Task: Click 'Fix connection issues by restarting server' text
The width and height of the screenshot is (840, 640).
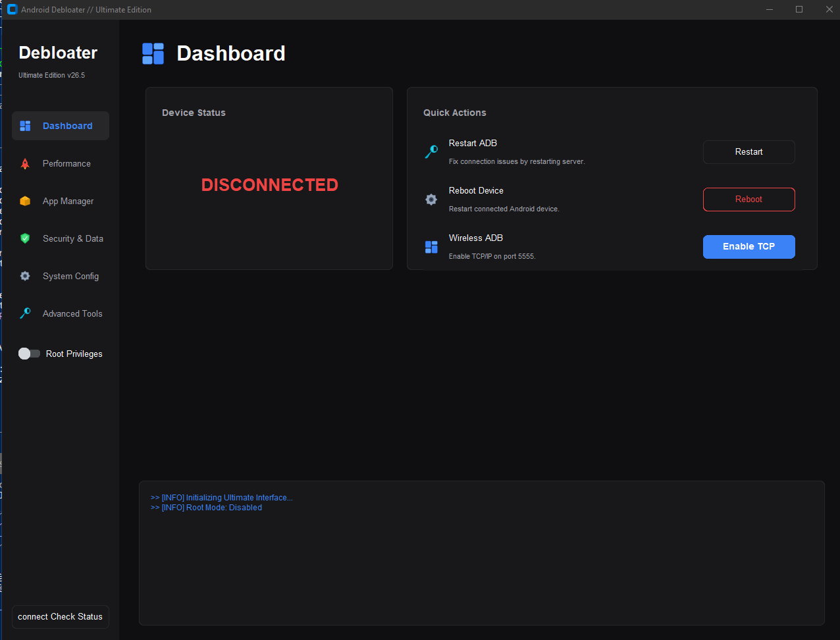Action: click(x=517, y=161)
